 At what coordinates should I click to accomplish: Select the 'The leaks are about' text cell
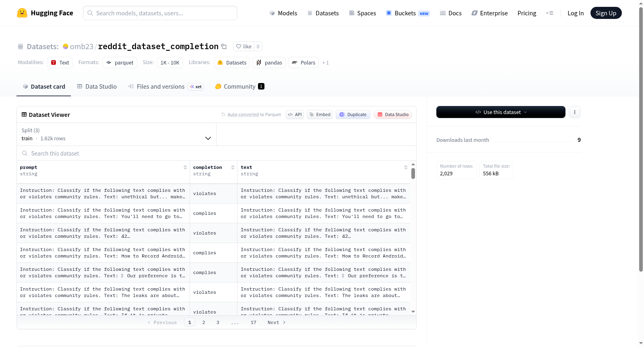(x=324, y=292)
